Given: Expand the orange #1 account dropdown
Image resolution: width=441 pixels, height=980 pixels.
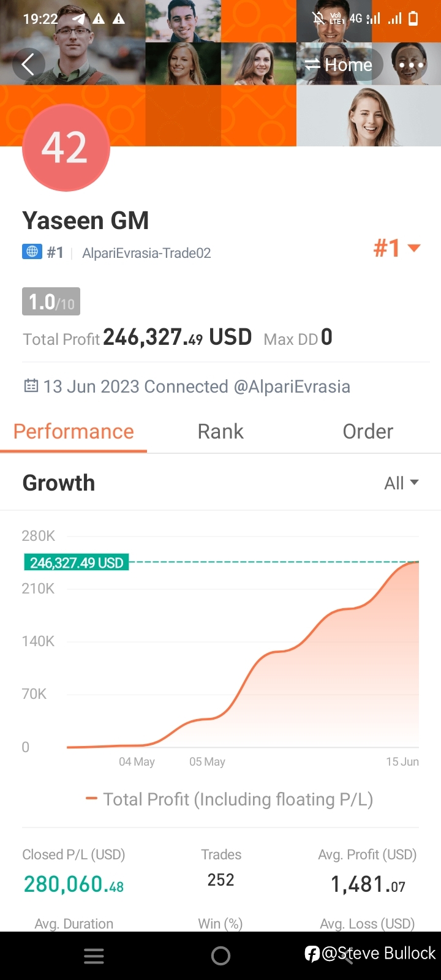Looking at the screenshot, I should (397, 248).
